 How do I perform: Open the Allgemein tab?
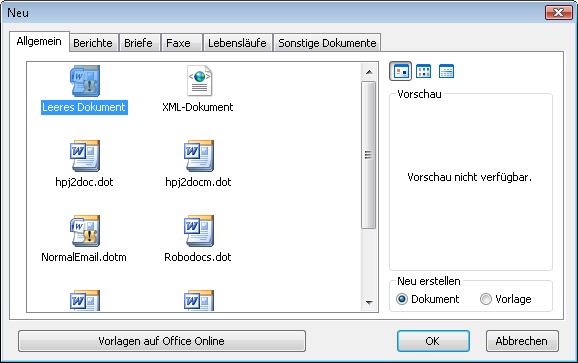(39, 41)
